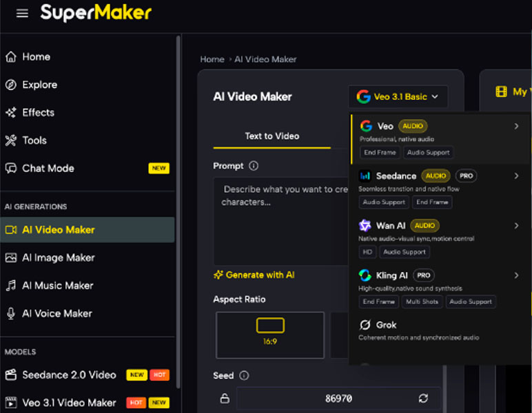Image resolution: width=532 pixels, height=413 pixels.
Task: Click the Seedance PRO badge
Action: (x=466, y=176)
